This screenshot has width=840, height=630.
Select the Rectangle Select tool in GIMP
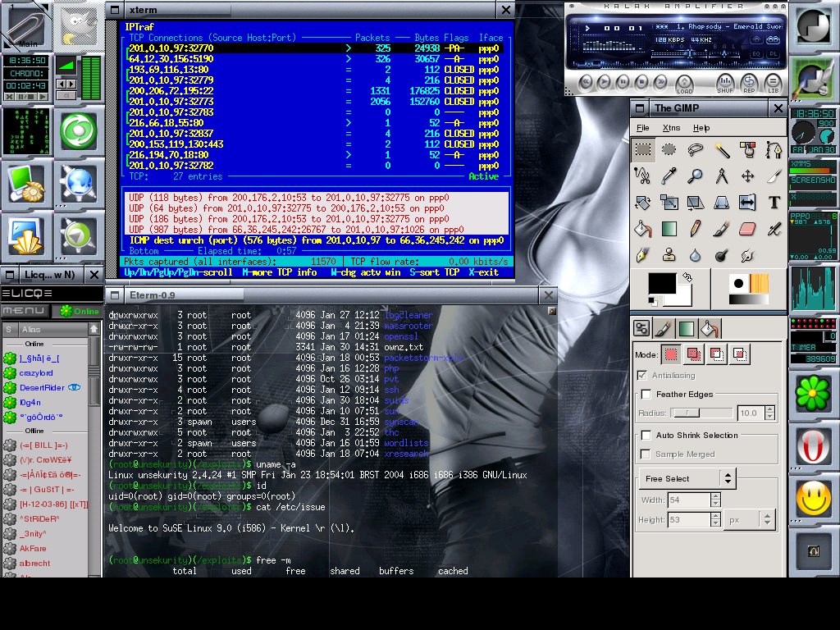click(x=643, y=149)
